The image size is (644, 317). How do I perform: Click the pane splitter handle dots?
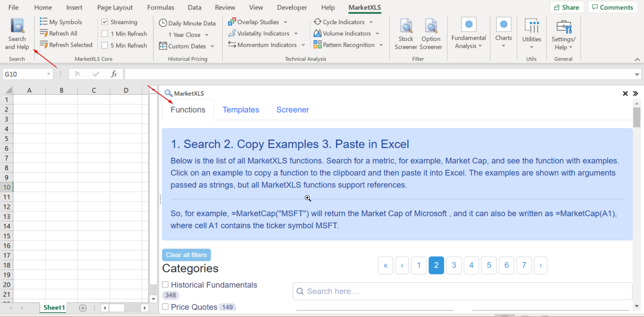tap(160, 199)
